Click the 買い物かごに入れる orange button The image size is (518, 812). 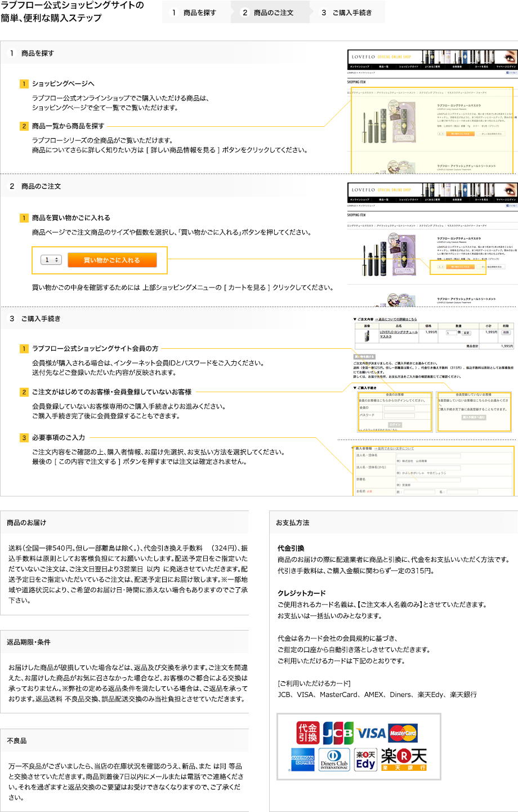[112, 260]
